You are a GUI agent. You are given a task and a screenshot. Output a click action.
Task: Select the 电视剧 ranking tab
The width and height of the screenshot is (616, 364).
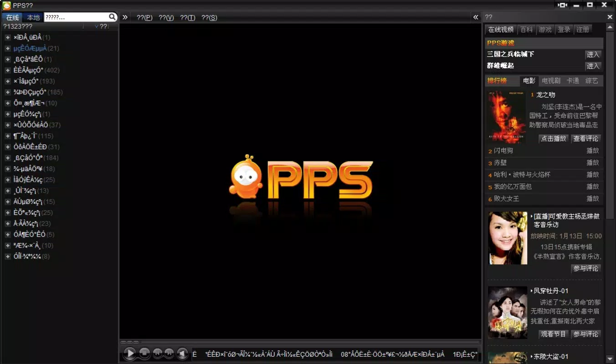pos(551,81)
